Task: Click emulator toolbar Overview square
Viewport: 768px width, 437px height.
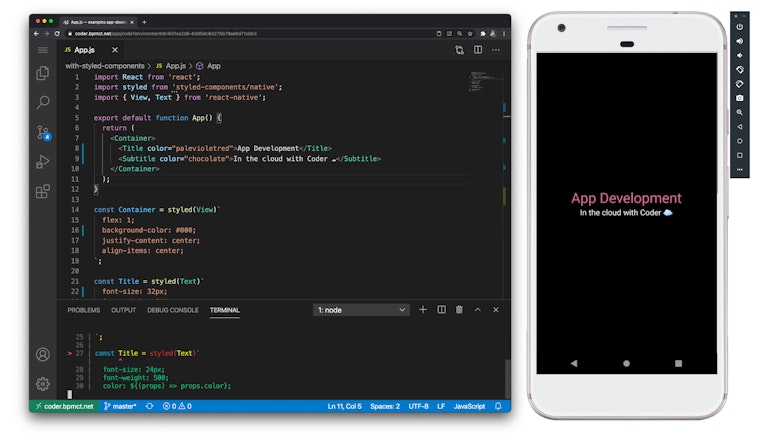Action: coord(740,155)
